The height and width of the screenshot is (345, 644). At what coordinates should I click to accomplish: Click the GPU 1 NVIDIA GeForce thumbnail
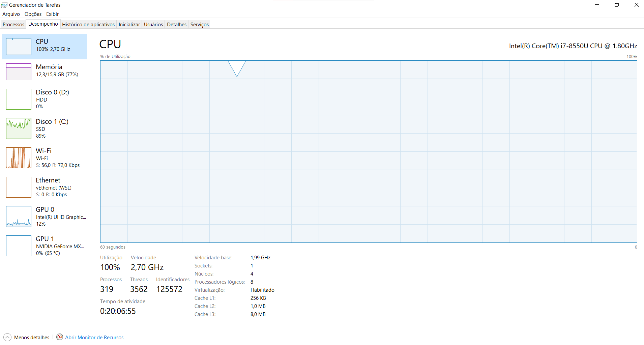19,246
